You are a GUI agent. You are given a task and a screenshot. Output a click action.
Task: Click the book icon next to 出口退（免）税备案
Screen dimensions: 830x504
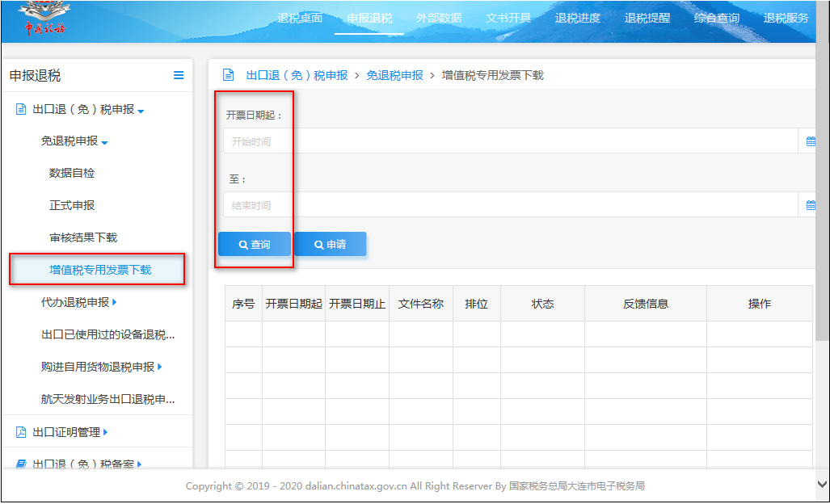(x=21, y=464)
